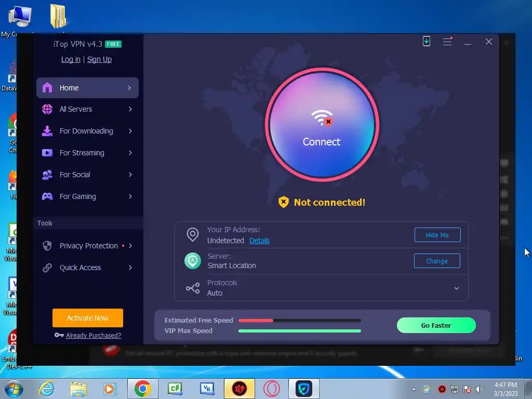The width and height of the screenshot is (532, 399).
Task: Open the Windows Start button
Action: 14,389
